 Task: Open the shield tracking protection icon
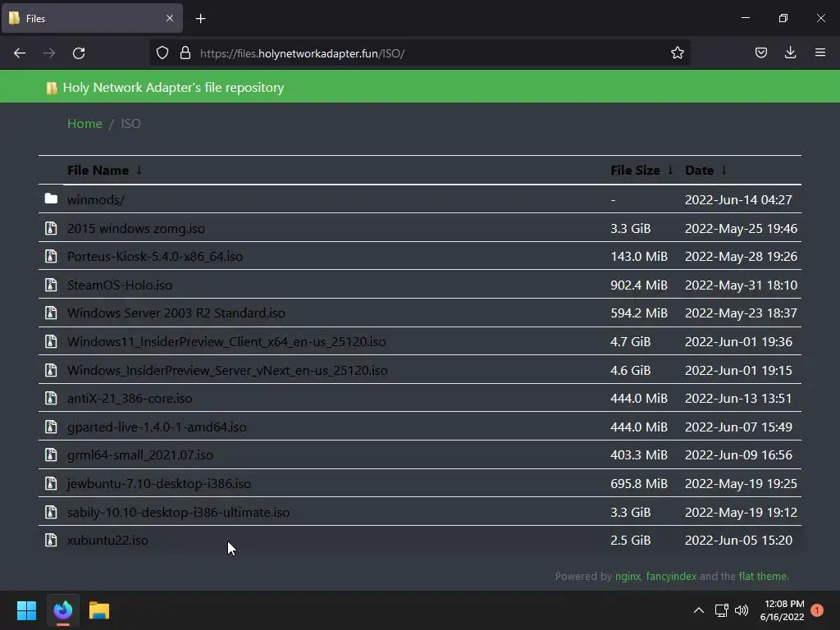pyautogui.click(x=162, y=53)
